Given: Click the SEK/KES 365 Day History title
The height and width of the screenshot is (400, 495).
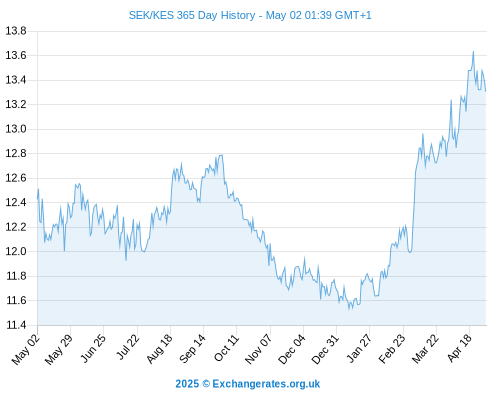Looking at the screenshot, I should click(x=250, y=15).
